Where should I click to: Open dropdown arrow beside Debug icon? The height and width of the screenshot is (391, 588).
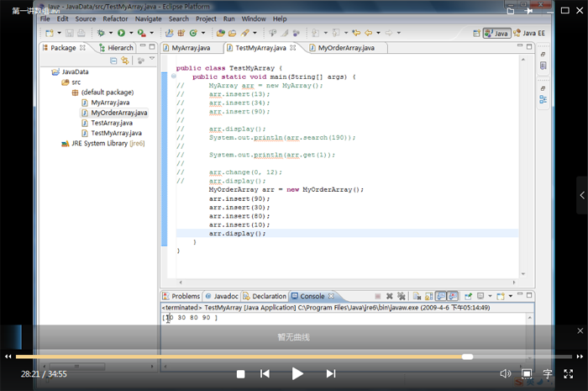pyautogui.click(x=111, y=33)
